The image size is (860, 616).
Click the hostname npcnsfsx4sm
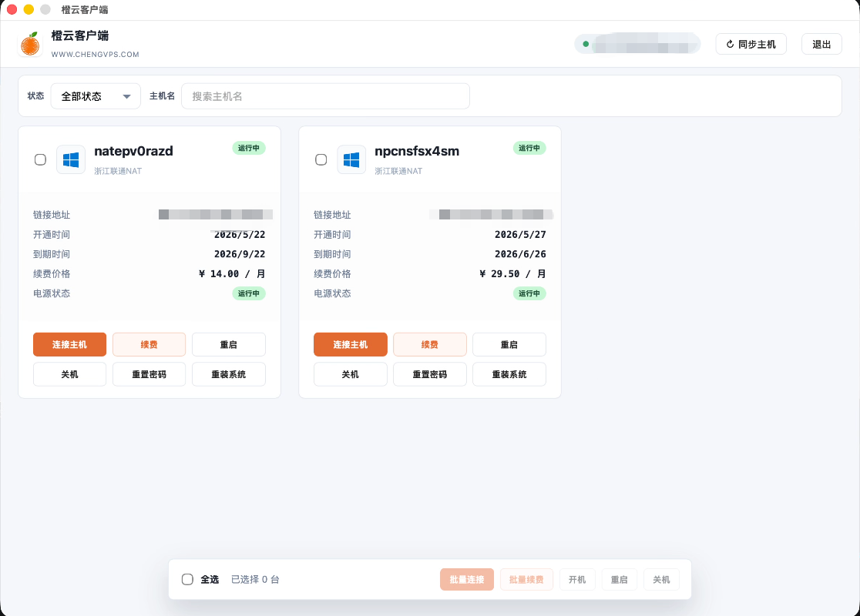click(x=417, y=151)
